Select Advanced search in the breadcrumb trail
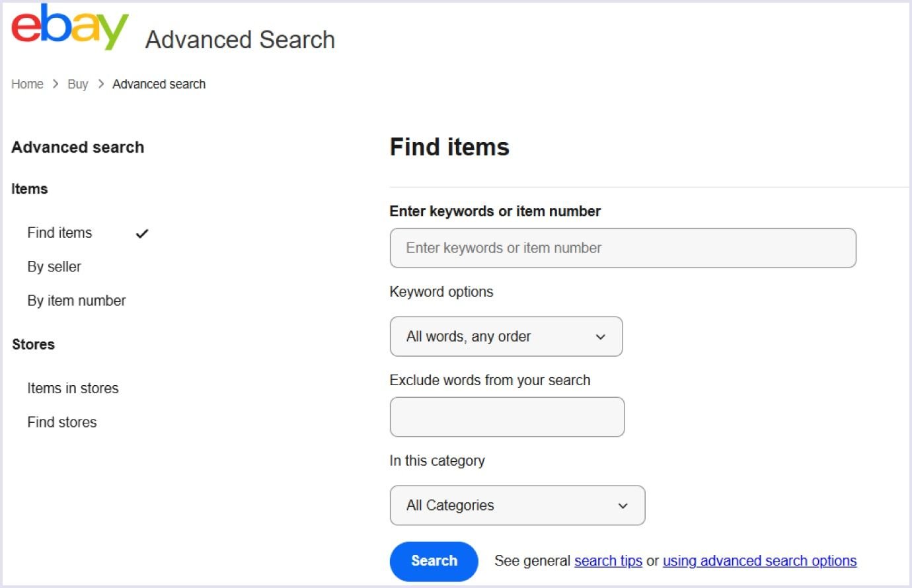Viewport: 912px width, 588px height. point(159,84)
